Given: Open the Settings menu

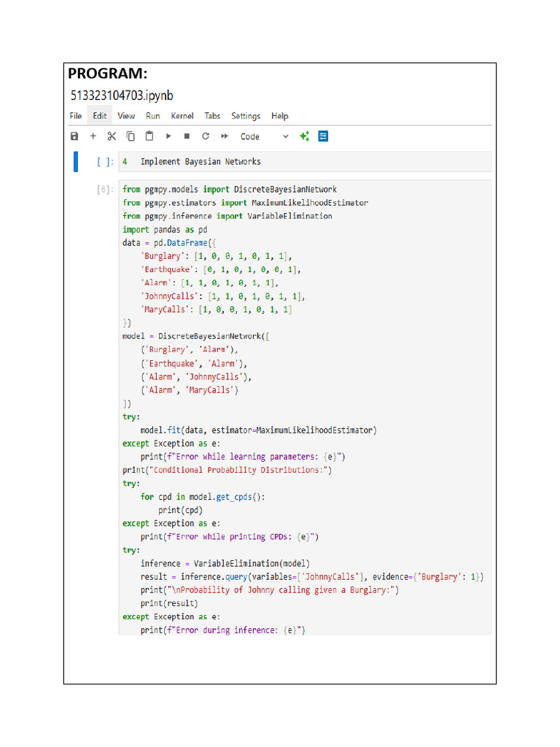Looking at the screenshot, I should pos(246,116).
